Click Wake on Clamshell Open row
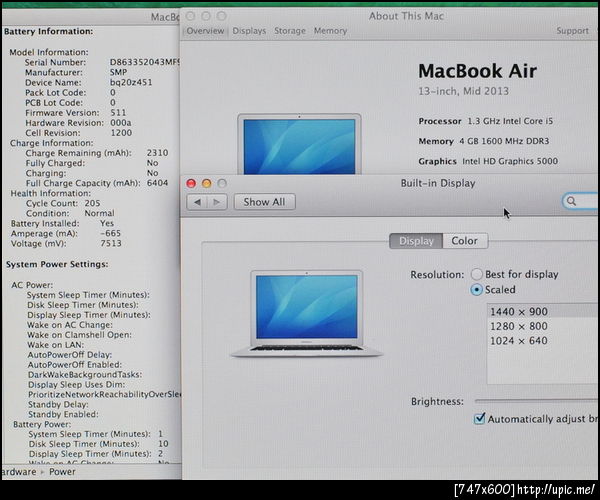Viewport: 600px width, 500px height. pos(79,335)
